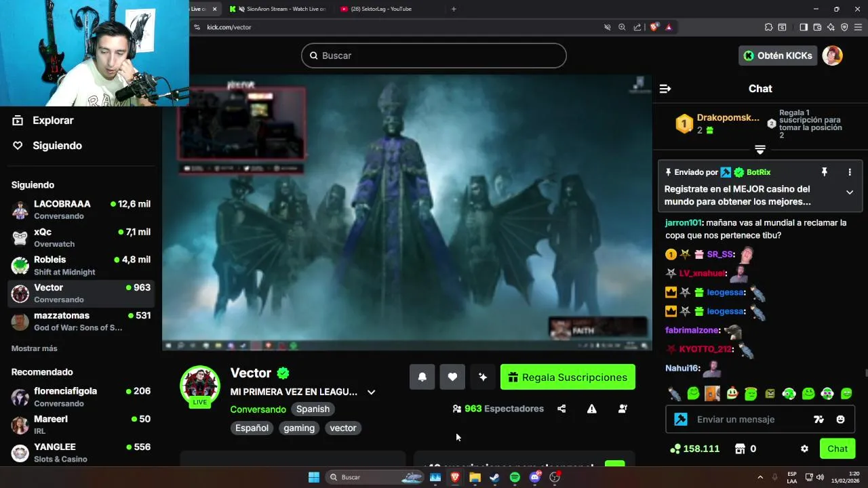Open Robleis channel in sidebar
This screenshot has height=488, width=868.
click(81, 266)
